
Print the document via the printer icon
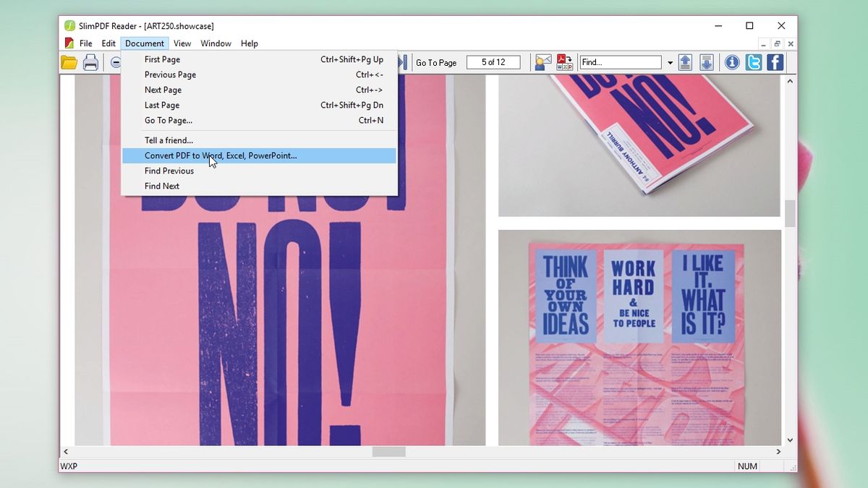[90, 62]
